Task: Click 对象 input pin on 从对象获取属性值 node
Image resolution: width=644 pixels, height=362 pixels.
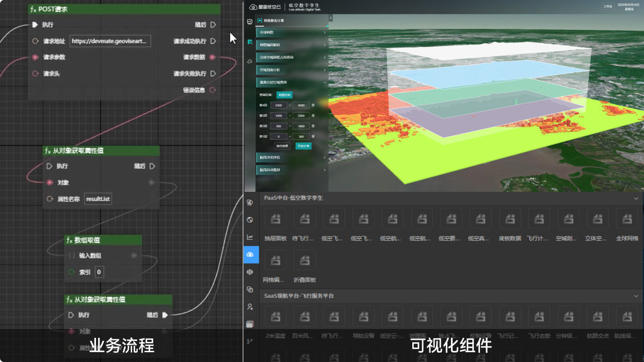Action: point(50,183)
